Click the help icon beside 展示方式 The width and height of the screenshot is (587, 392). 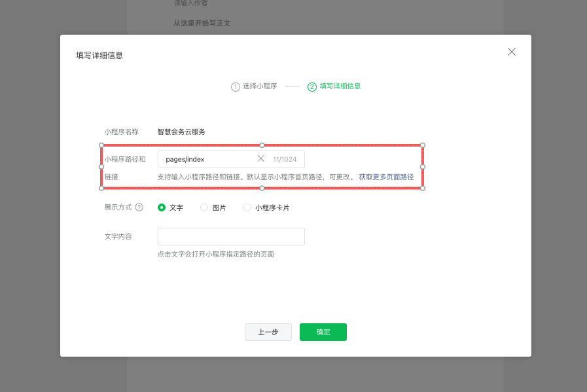(139, 207)
